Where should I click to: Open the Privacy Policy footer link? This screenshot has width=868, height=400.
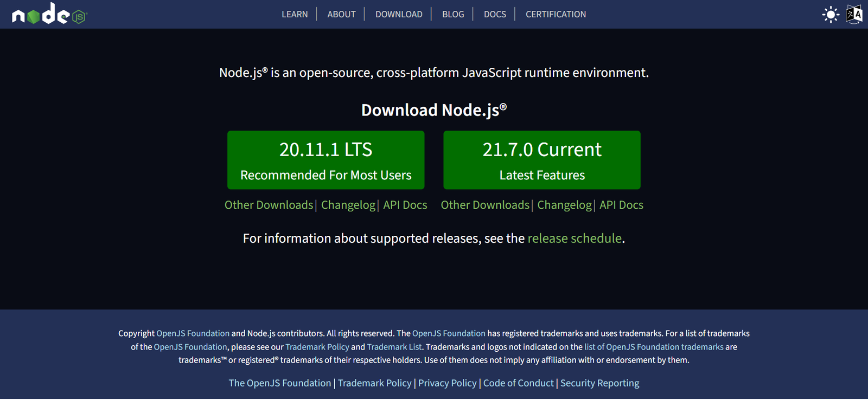click(448, 383)
